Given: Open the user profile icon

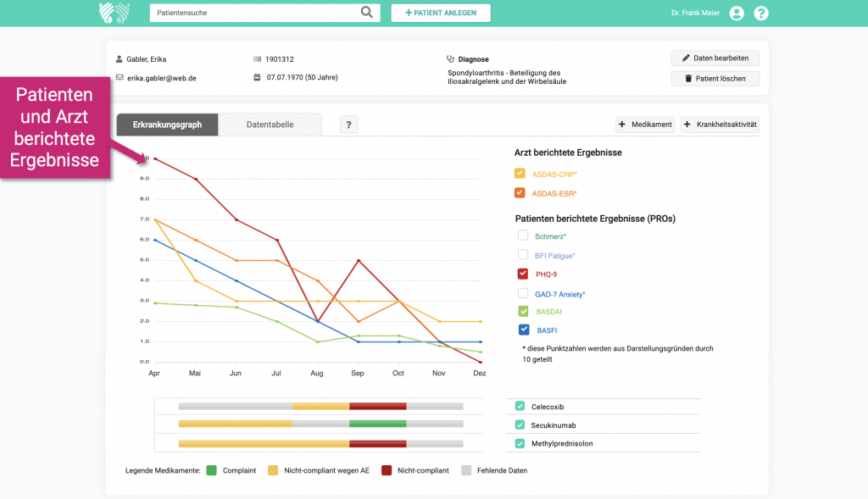Looking at the screenshot, I should 737,13.
